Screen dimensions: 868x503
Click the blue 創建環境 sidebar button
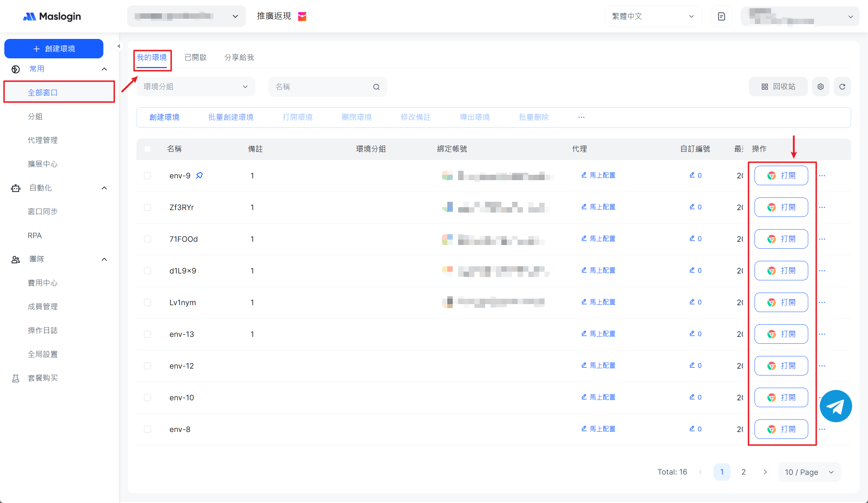click(x=54, y=49)
